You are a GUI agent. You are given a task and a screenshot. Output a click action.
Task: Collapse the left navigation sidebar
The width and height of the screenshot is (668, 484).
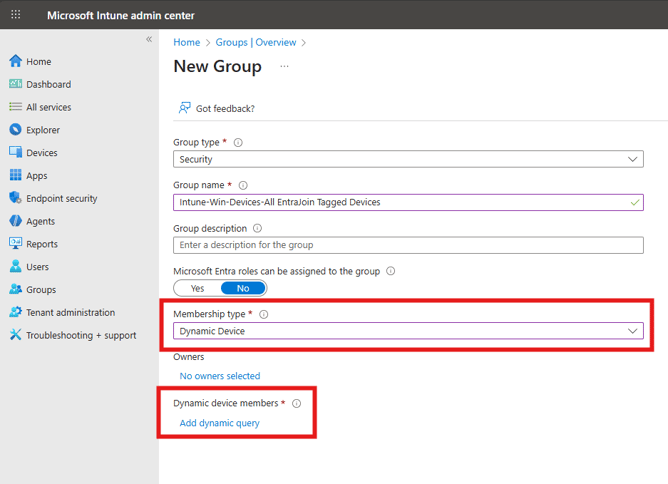(x=149, y=39)
